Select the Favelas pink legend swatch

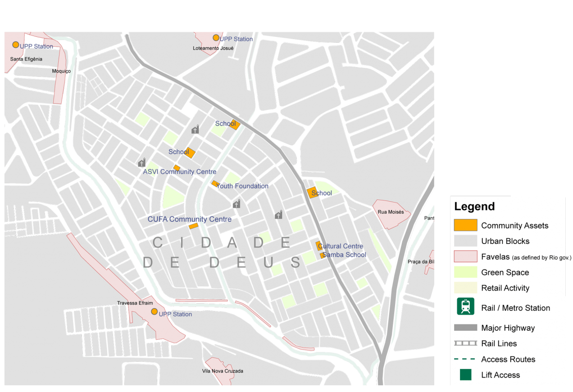coord(465,257)
